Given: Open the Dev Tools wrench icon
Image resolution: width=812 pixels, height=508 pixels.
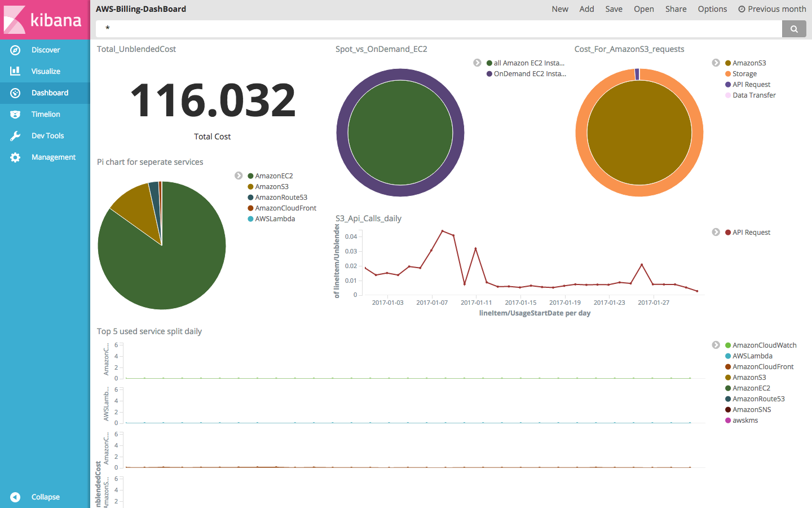Looking at the screenshot, I should [x=15, y=135].
